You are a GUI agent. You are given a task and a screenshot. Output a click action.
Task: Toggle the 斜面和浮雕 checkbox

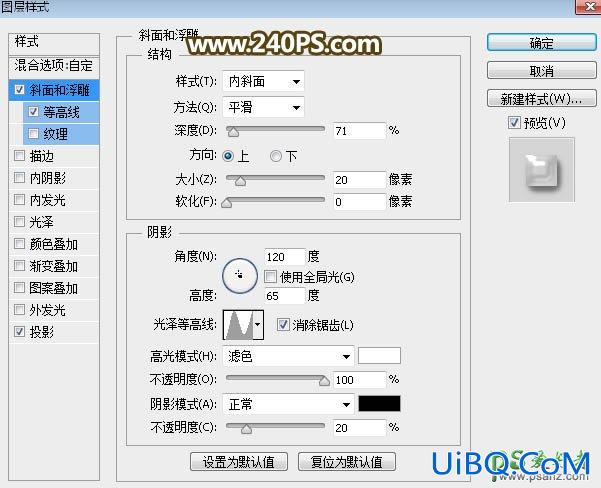(20, 90)
